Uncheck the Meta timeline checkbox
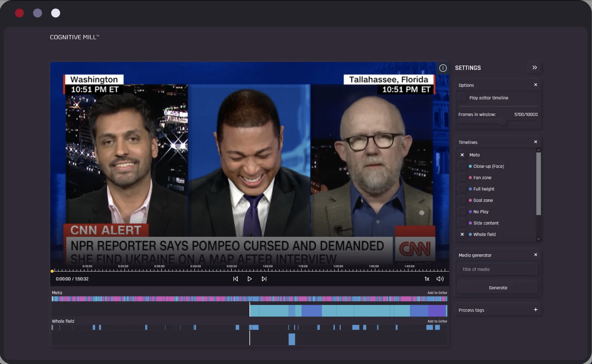592x364 pixels. pos(462,155)
